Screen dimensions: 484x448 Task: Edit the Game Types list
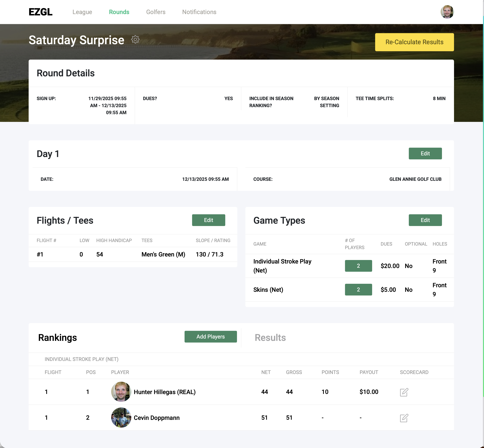pos(425,220)
